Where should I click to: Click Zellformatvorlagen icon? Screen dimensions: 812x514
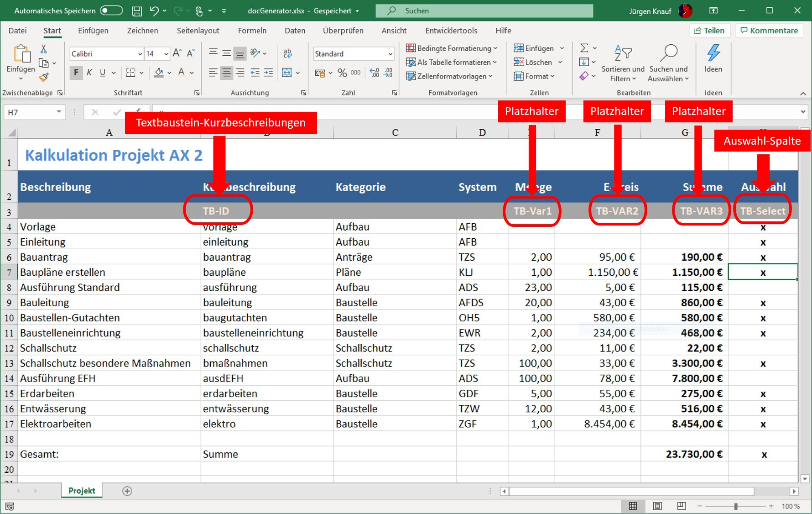coord(411,76)
